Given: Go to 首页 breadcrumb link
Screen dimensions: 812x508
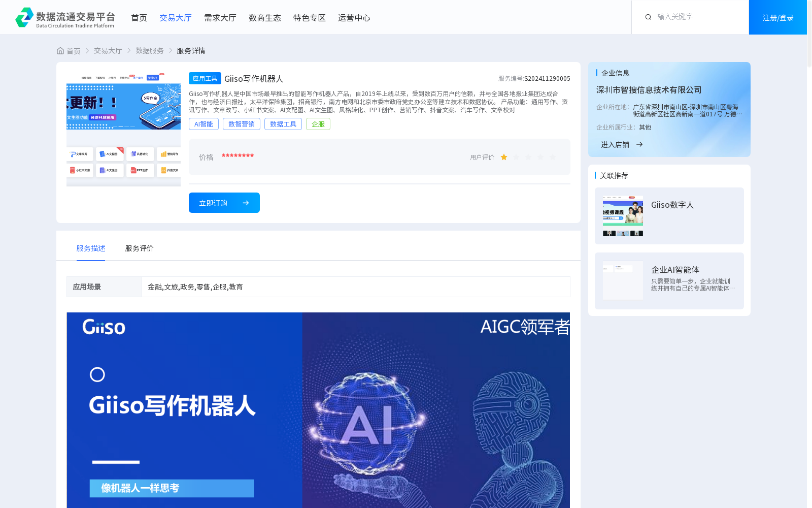Looking at the screenshot, I should pos(74,51).
